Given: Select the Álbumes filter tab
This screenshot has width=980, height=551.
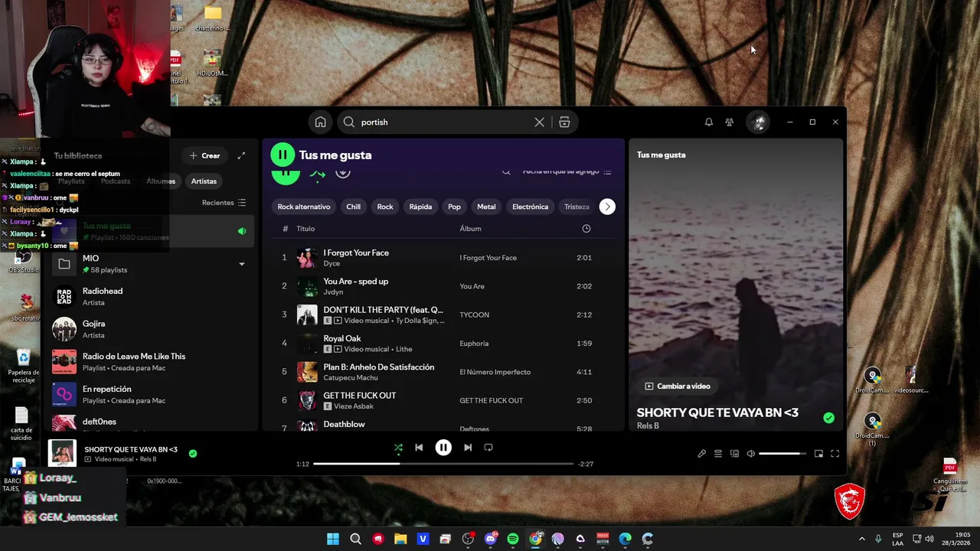Looking at the screenshot, I should (x=161, y=181).
